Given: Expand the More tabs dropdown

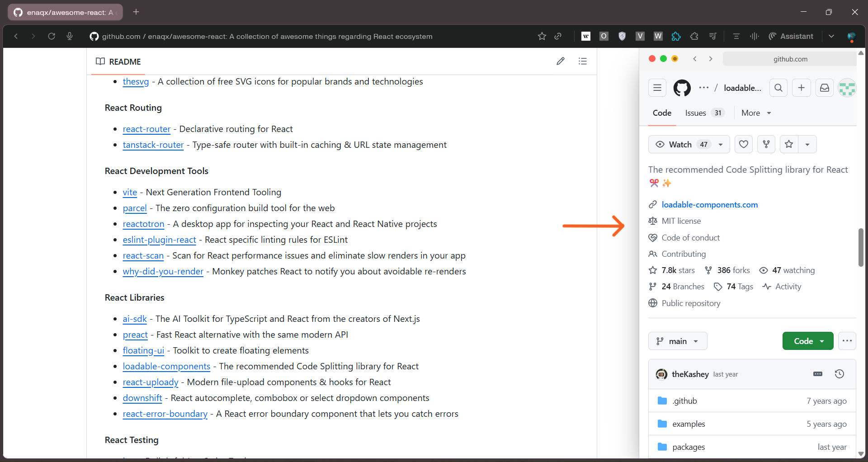Looking at the screenshot, I should tap(756, 113).
